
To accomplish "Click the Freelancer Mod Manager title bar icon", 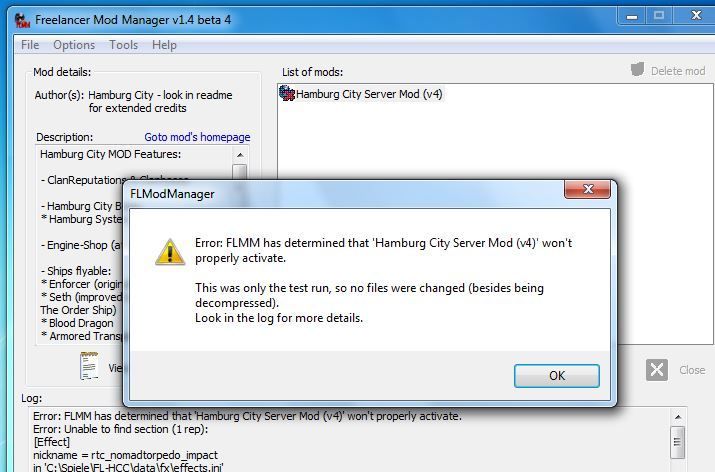I will click(x=22, y=20).
